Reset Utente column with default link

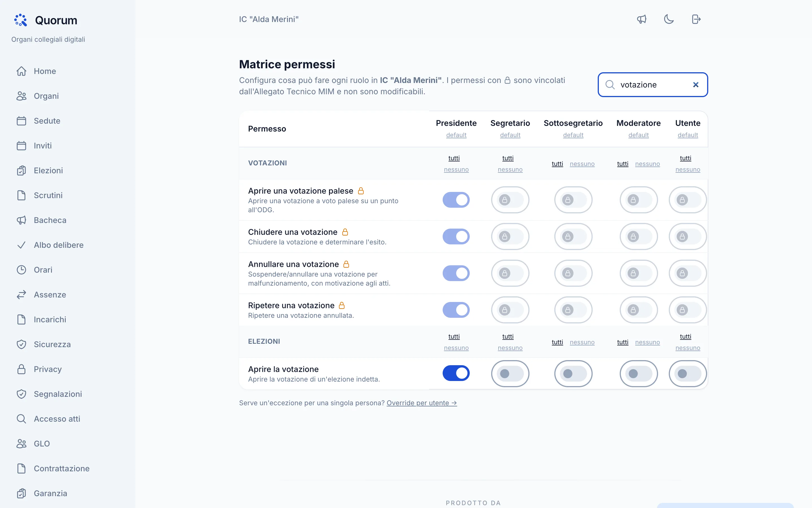pos(687,135)
